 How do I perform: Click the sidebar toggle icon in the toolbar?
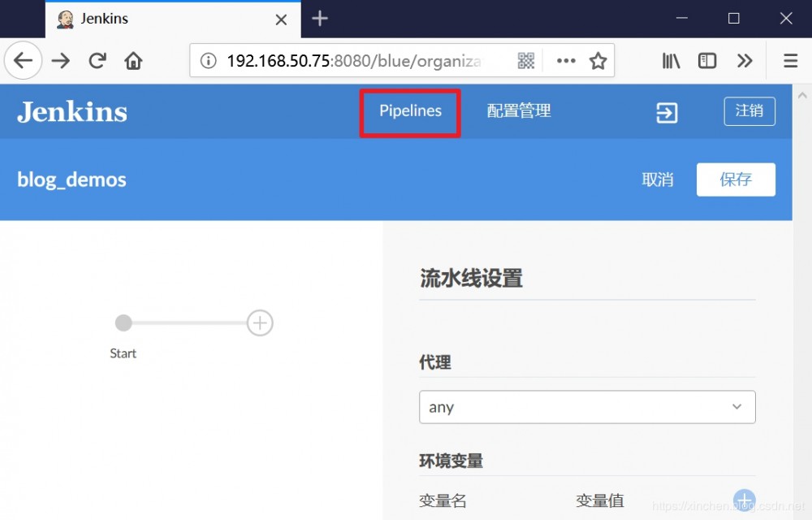(x=706, y=60)
